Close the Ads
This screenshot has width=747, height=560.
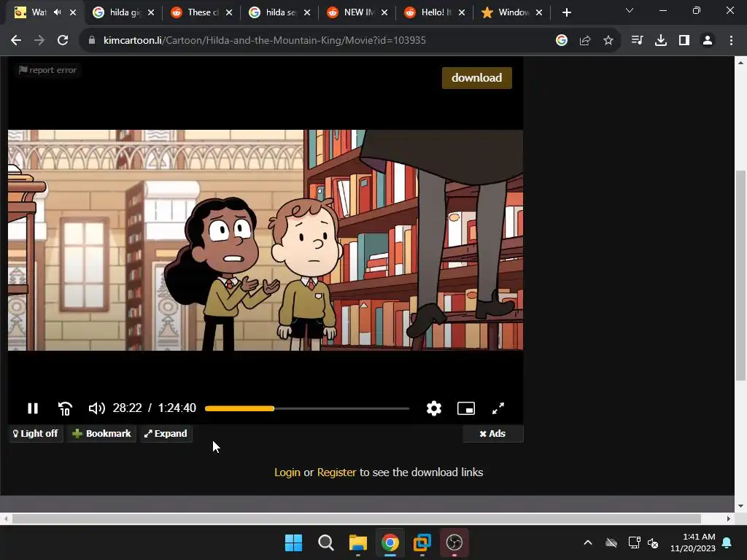(492, 433)
